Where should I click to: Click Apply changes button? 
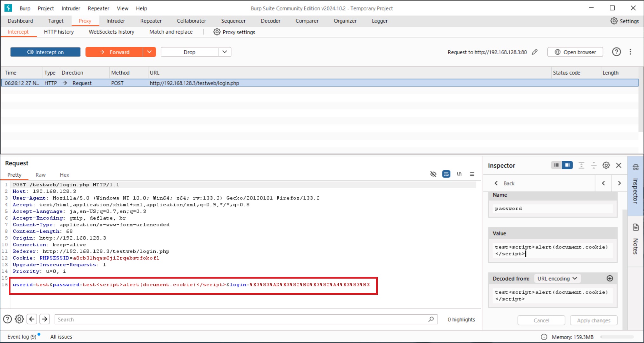[x=593, y=320]
